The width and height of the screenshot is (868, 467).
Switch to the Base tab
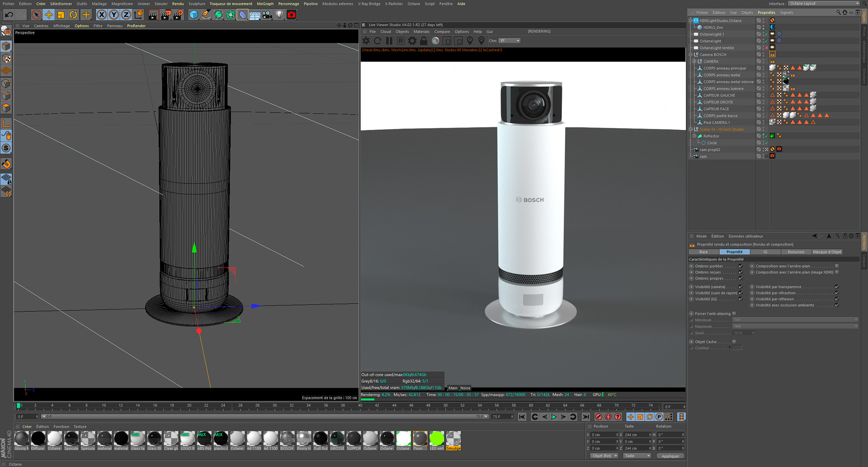pos(703,252)
